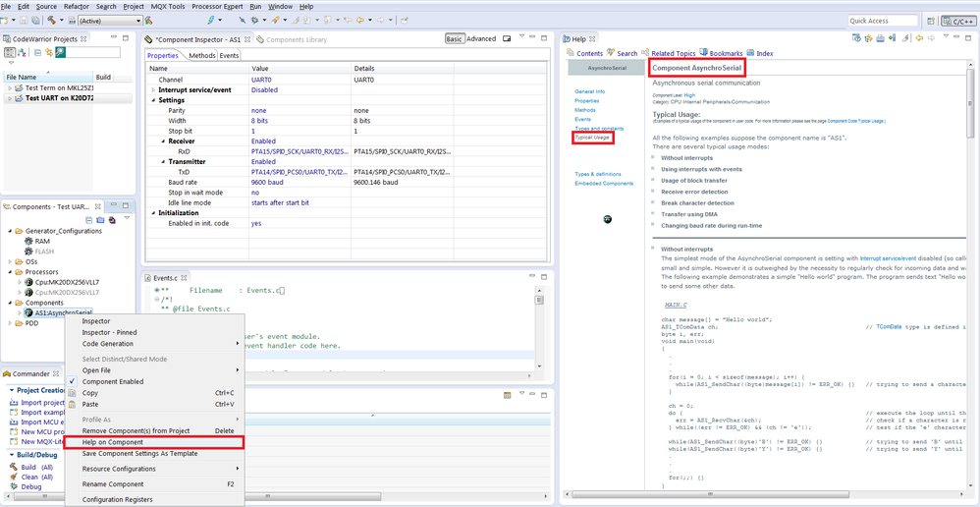Image resolution: width=980 pixels, height=507 pixels.
Task: Click the Component Inspector view menu triangle
Action: tap(521, 35)
